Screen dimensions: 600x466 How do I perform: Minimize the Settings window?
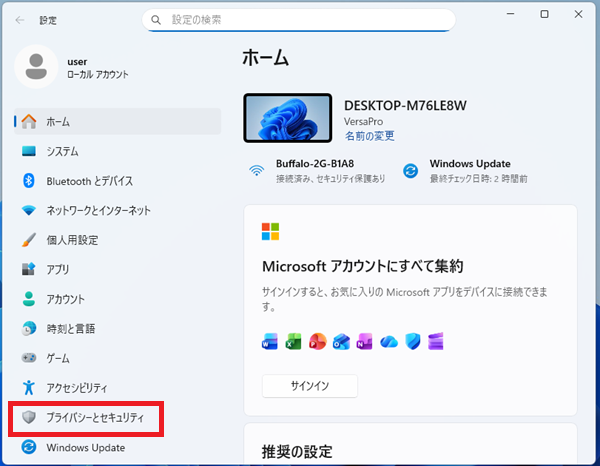(x=510, y=14)
